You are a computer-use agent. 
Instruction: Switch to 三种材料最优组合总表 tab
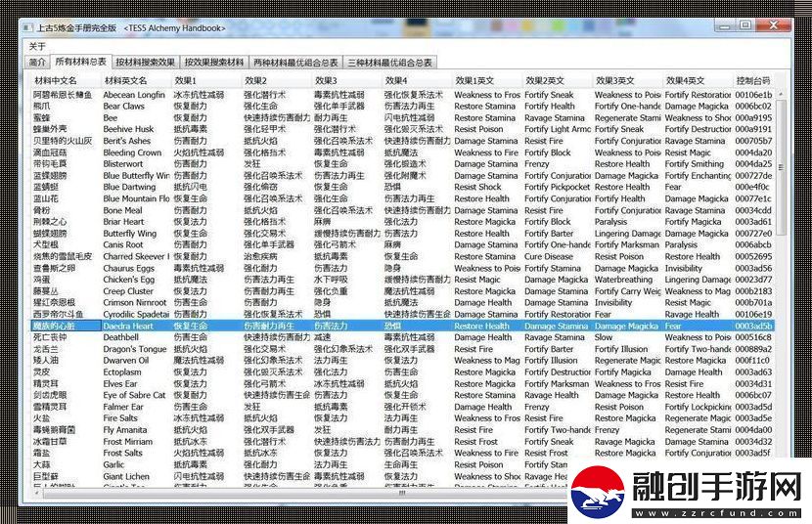coord(389,63)
